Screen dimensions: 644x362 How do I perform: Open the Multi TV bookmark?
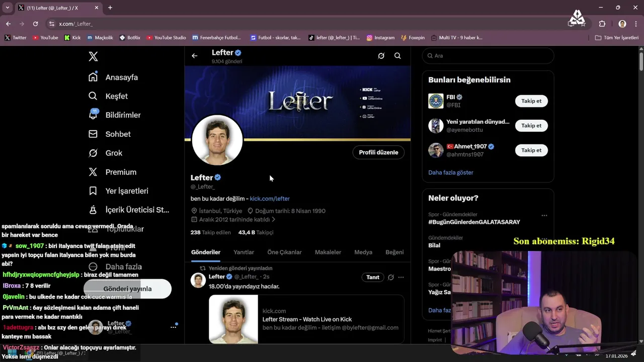456,38
